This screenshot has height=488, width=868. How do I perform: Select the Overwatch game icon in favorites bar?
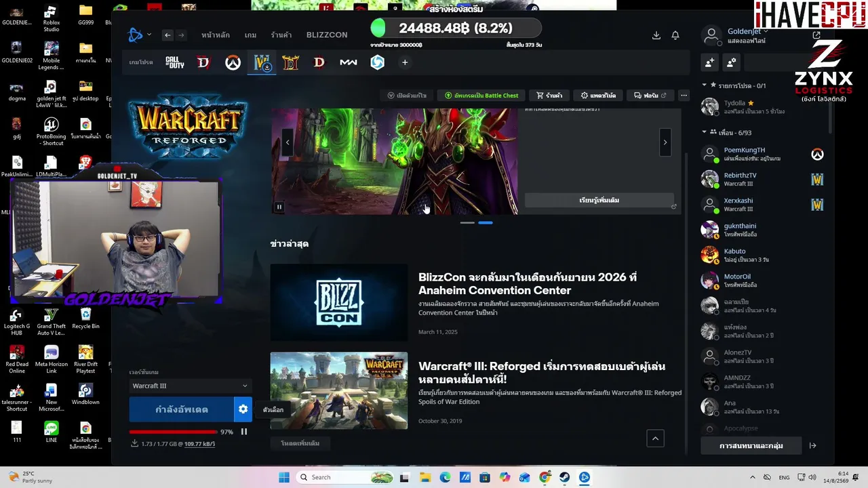coord(233,62)
